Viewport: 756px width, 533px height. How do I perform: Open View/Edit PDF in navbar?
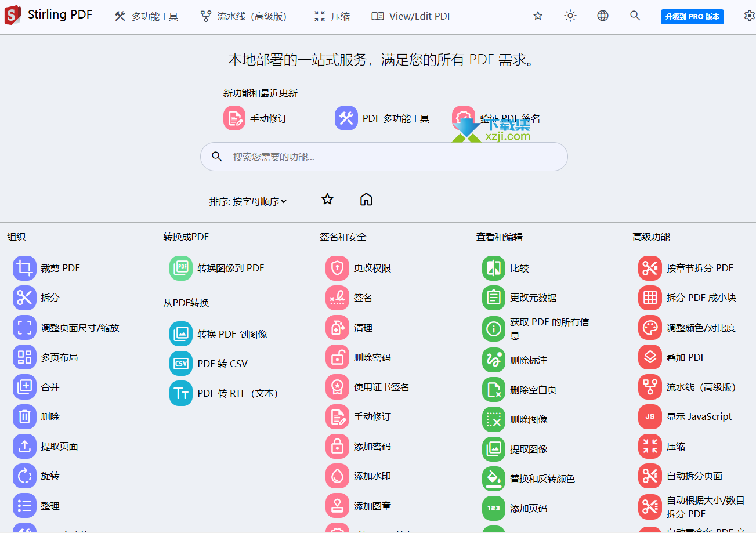click(412, 16)
